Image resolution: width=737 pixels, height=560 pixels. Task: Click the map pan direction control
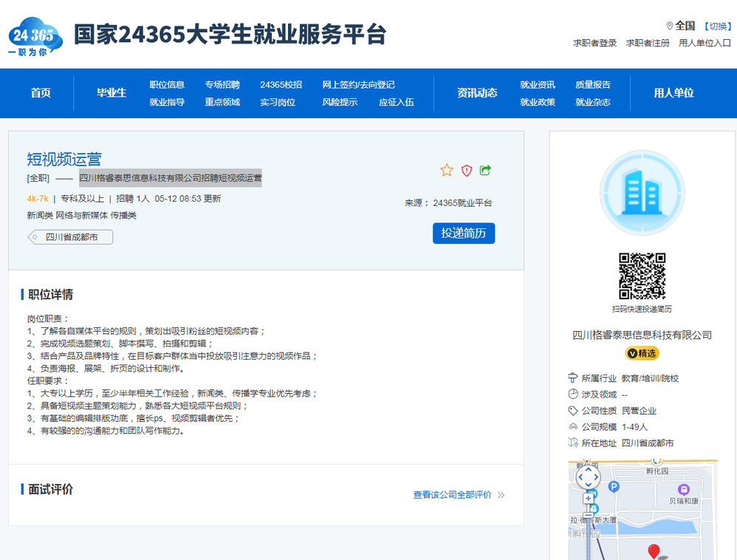pos(588,477)
